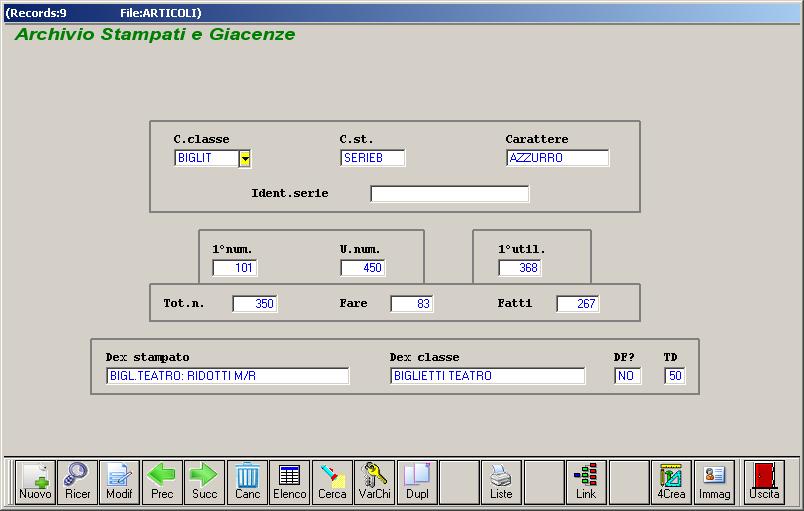Open the Liste printer button
The image size is (804, 511).
(x=501, y=482)
